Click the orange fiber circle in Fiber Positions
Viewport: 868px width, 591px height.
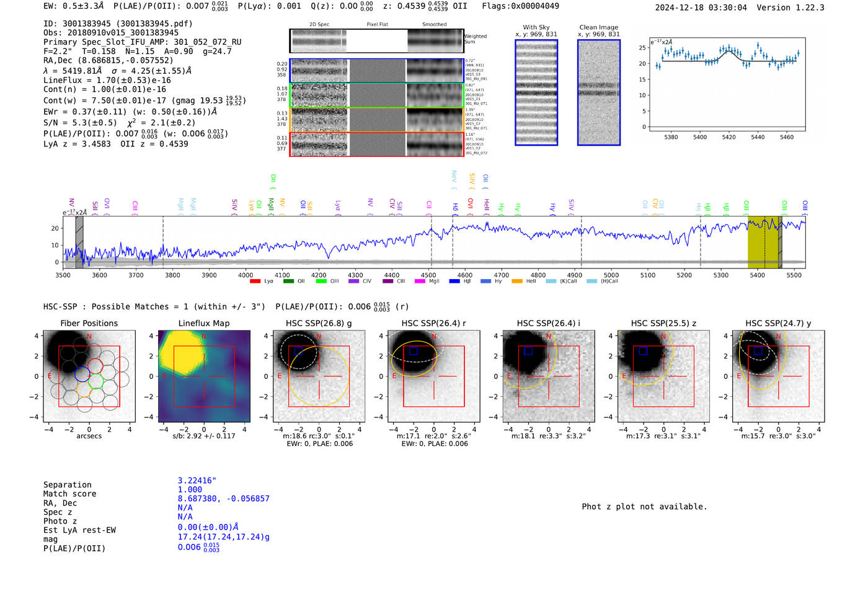point(84,389)
